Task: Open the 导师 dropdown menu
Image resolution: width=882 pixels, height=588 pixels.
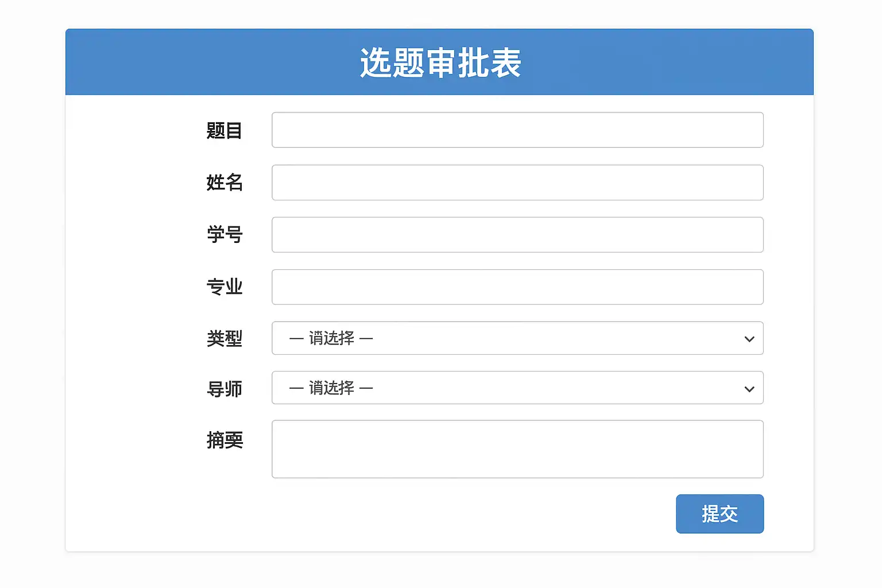Action: point(517,388)
